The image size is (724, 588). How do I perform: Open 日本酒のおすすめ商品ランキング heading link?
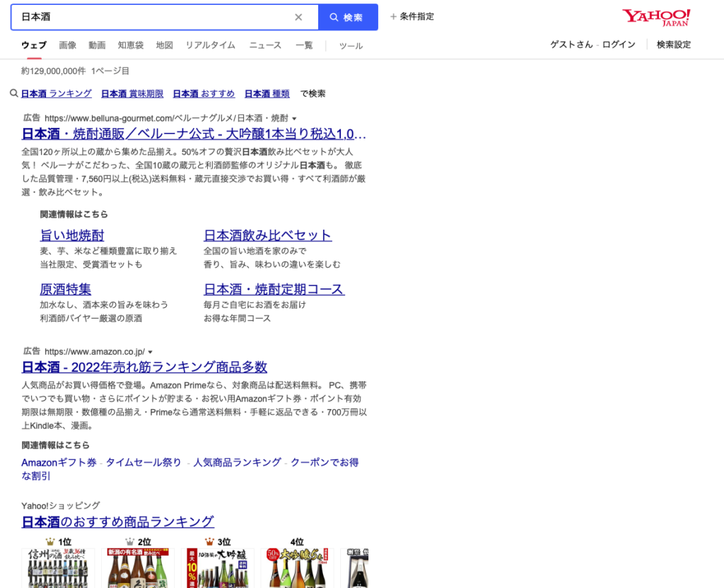(x=118, y=522)
